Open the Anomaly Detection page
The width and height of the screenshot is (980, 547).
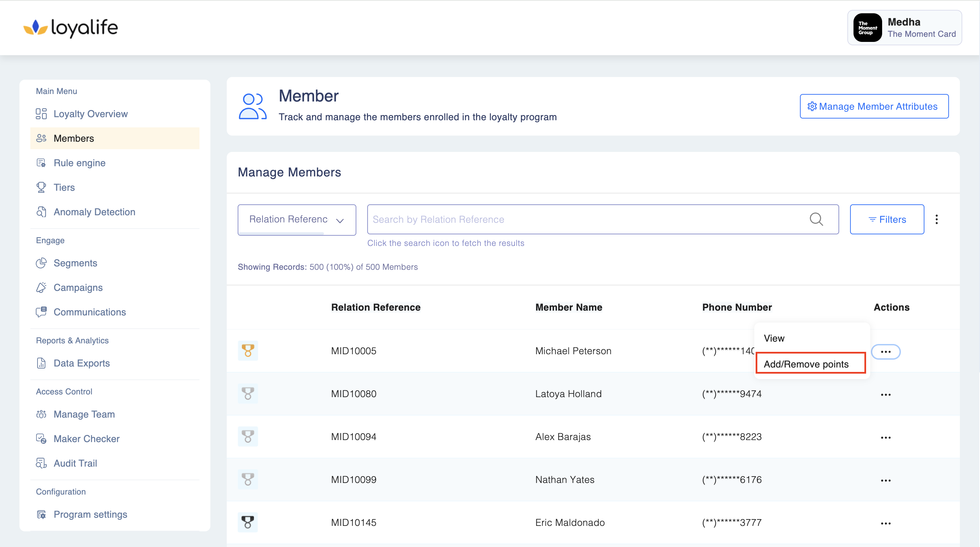click(x=94, y=212)
